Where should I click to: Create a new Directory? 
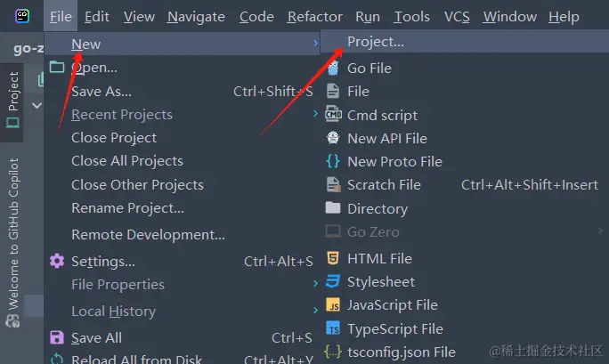coord(377,208)
